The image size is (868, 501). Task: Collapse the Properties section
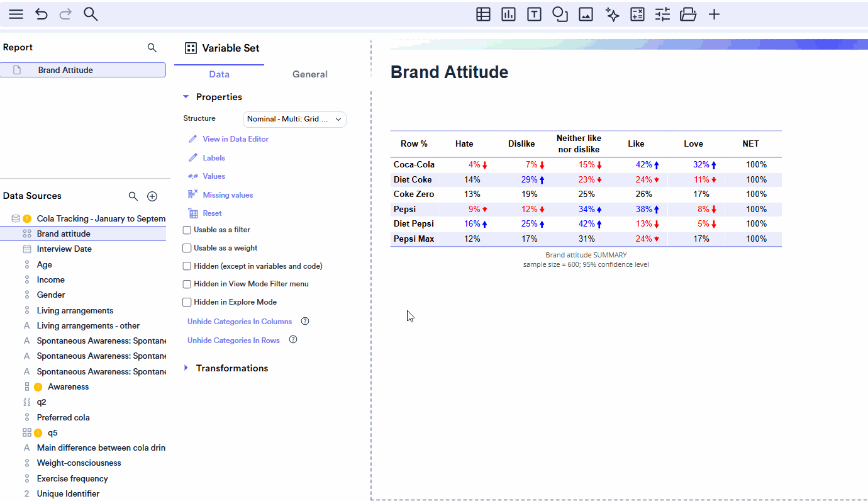(186, 96)
